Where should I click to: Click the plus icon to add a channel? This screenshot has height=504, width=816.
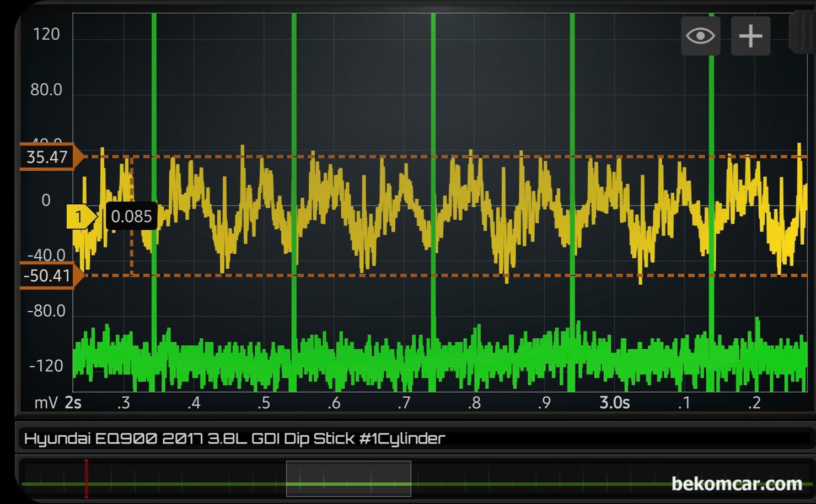(750, 36)
